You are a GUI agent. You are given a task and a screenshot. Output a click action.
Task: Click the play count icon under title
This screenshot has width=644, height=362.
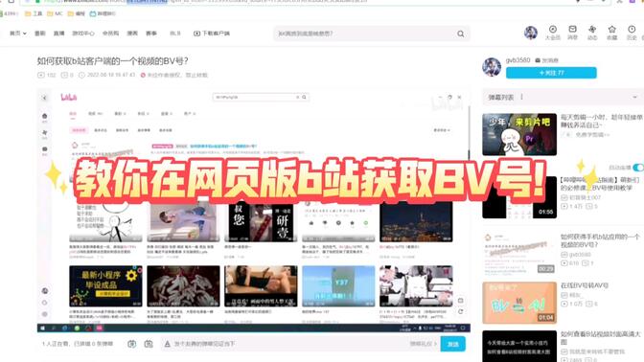[x=40, y=75]
